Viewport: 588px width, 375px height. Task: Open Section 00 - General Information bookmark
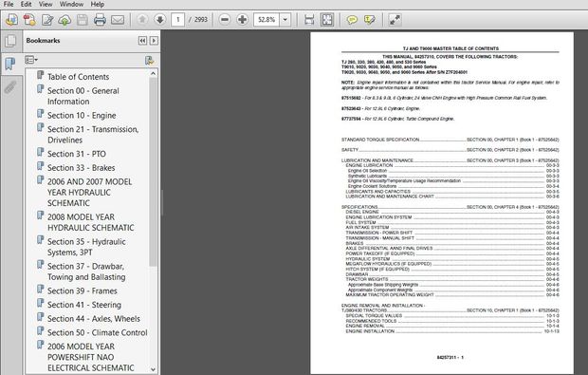pyautogui.click(x=83, y=96)
